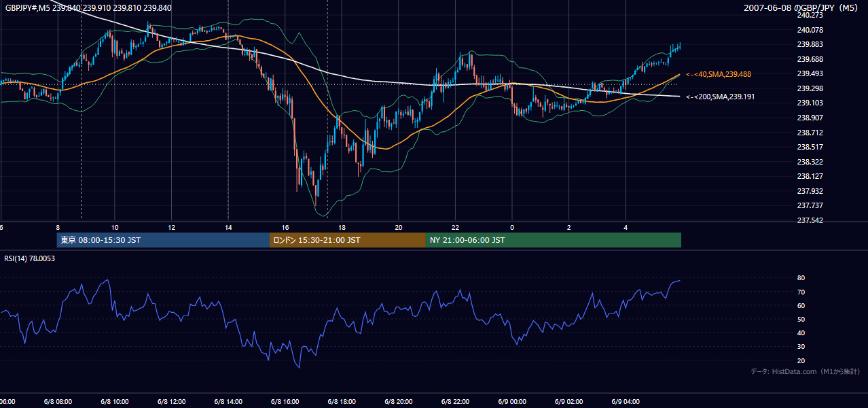The width and height of the screenshot is (868, 408).
Task: Click the 6/8 10:00 time axis label
Action: (x=115, y=402)
